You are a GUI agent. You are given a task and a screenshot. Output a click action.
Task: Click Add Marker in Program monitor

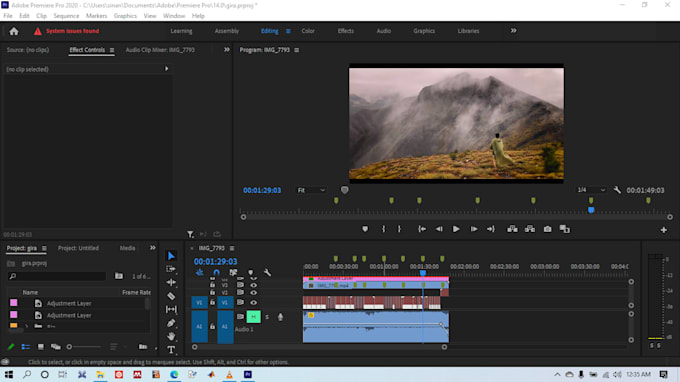365,229
